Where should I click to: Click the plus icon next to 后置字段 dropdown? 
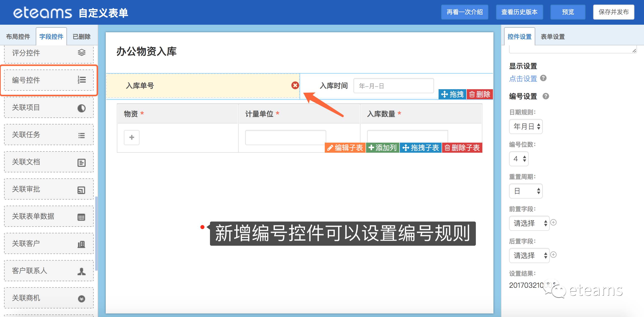(553, 255)
